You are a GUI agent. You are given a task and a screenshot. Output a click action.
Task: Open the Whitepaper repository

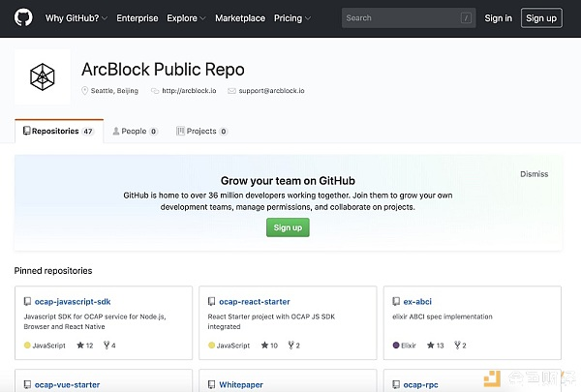241,385
